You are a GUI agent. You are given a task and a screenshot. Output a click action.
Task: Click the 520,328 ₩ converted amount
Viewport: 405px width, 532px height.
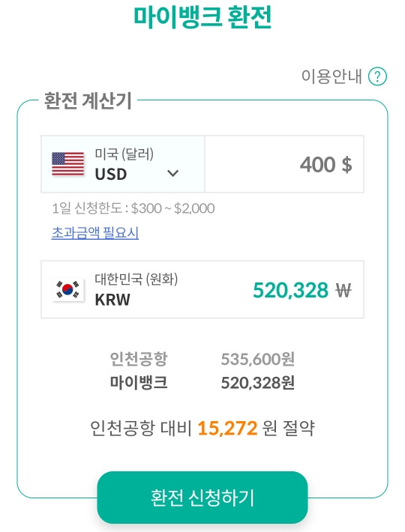point(301,290)
